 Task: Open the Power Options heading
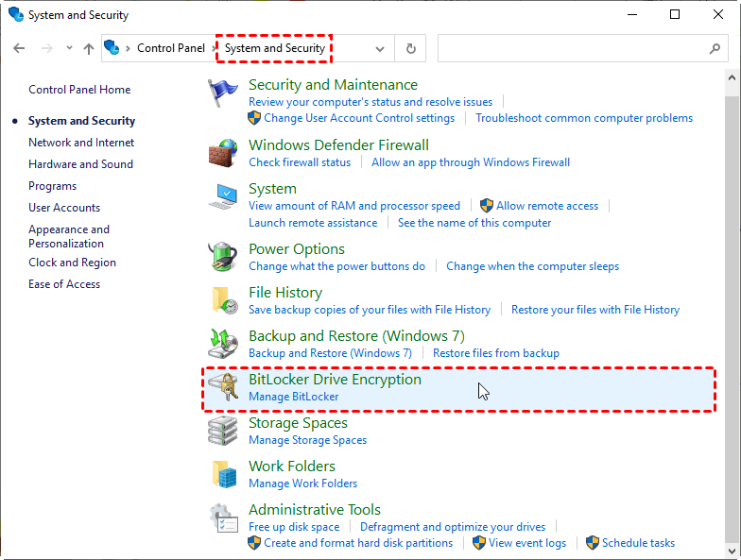(x=297, y=249)
